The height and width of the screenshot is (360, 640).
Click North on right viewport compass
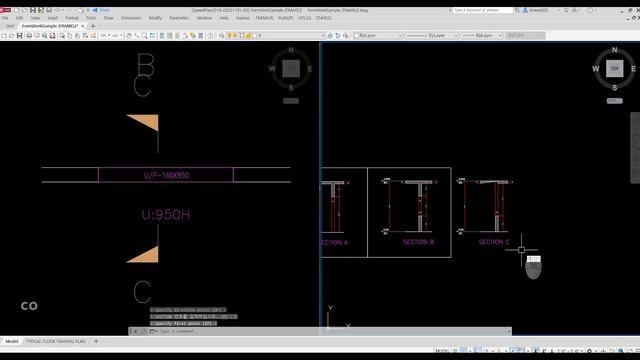[615, 50]
